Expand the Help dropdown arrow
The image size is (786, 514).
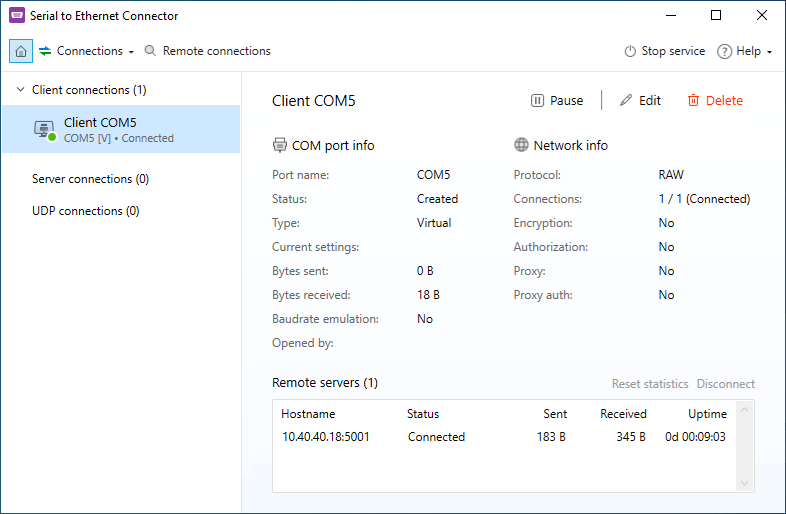point(769,52)
